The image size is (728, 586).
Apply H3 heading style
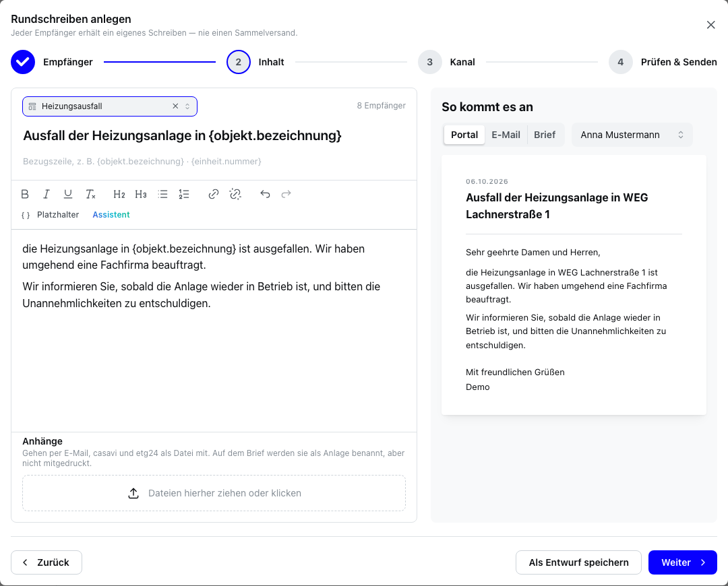click(x=141, y=194)
